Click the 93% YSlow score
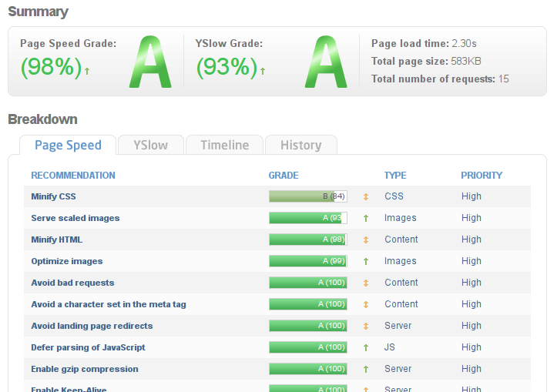The width and height of the screenshot is (557, 392). [x=226, y=67]
